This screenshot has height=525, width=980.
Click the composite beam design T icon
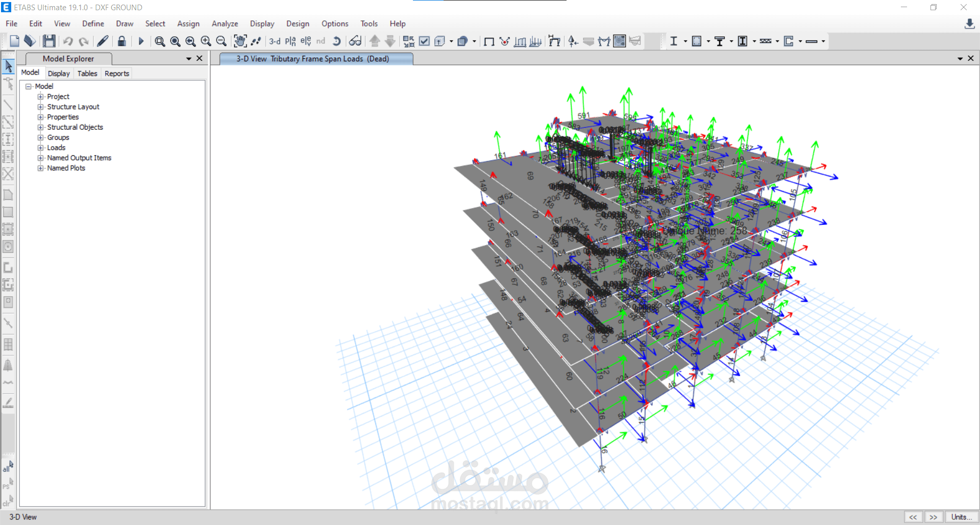click(x=720, y=41)
